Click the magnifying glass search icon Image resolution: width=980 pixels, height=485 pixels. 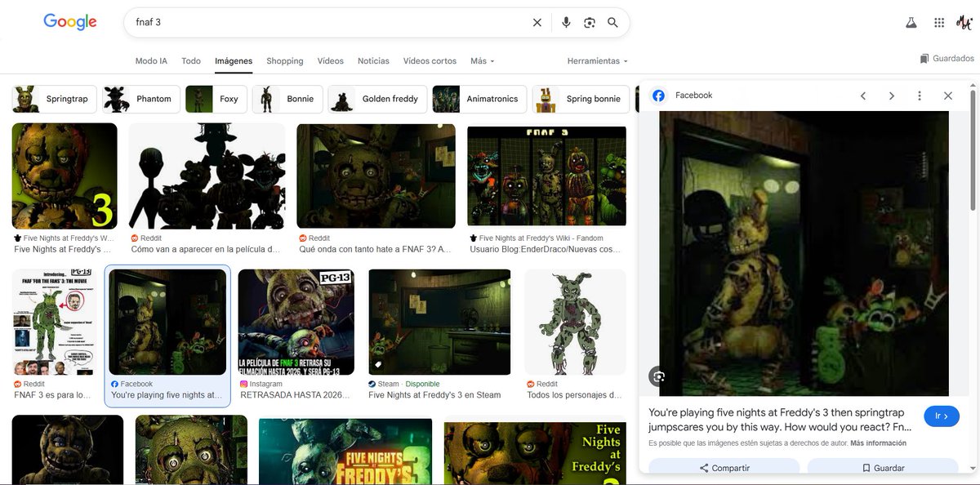[x=612, y=23]
